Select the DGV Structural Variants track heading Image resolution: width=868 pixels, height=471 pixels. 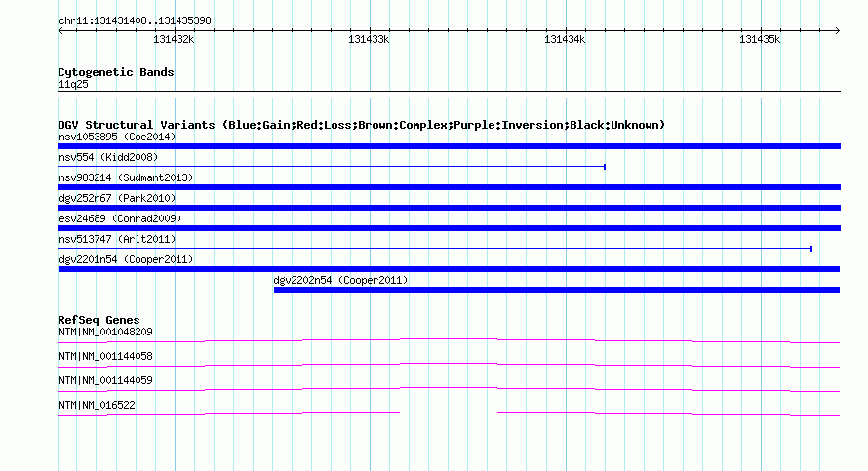pyautogui.click(x=361, y=125)
